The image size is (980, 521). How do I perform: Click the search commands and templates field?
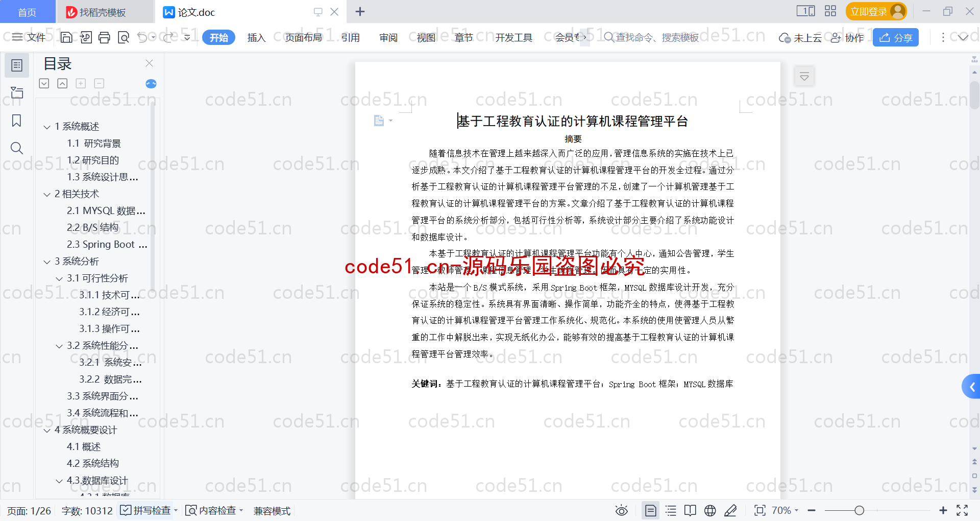(651, 37)
